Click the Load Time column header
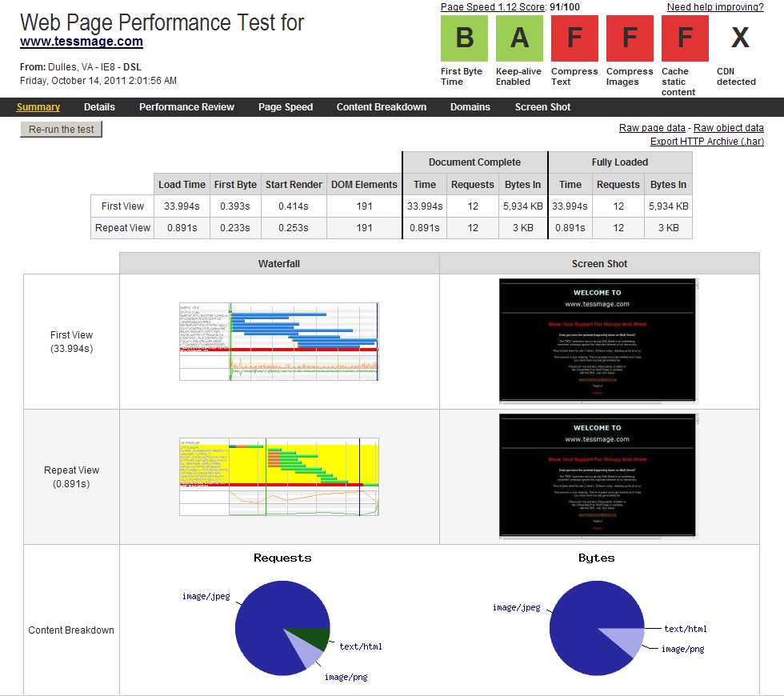The image size is (784, 696). [182, 185]
